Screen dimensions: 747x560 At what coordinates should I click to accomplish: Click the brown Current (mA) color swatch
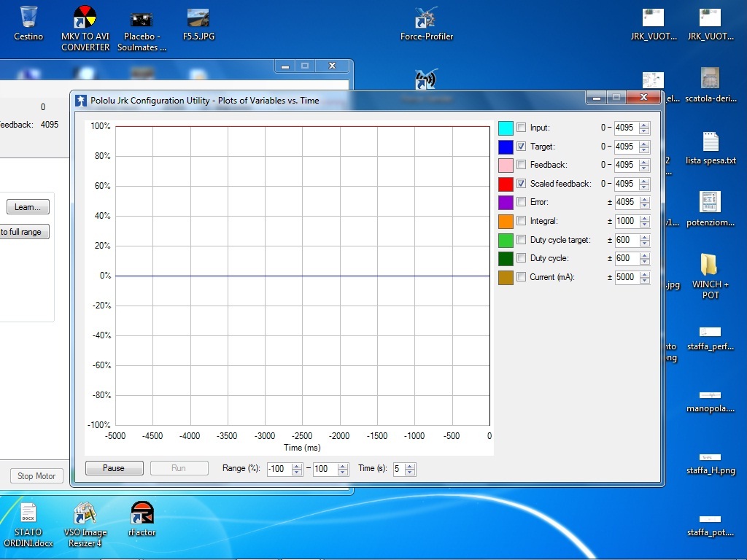click(x=506, y=277)
